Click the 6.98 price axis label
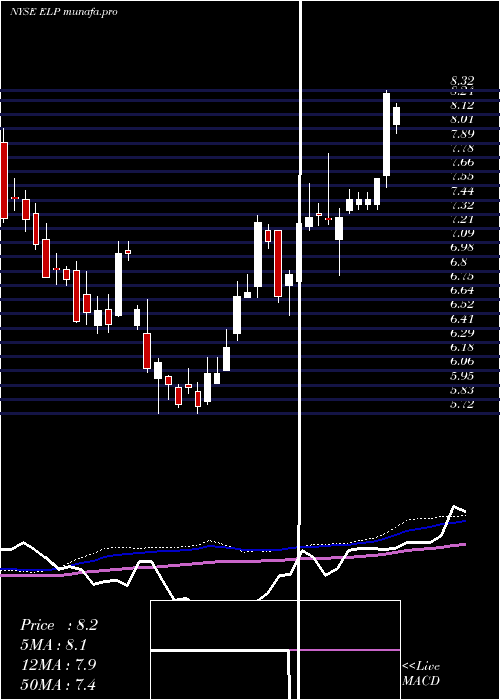 coord(462,247)
